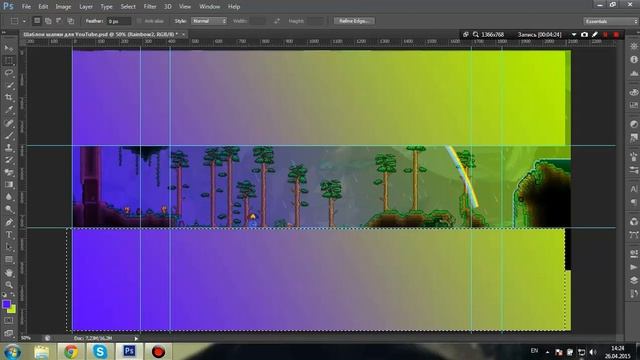Click the Refine Edge button

tap(354, 21)
